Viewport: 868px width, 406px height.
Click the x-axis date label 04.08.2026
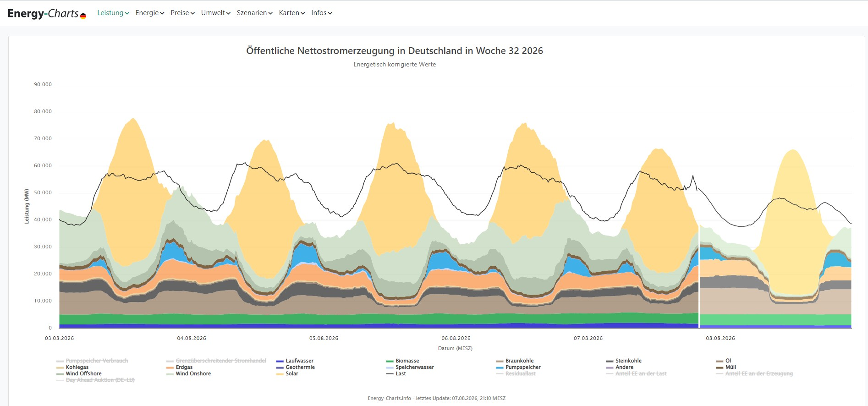click(x=192, y=338)
